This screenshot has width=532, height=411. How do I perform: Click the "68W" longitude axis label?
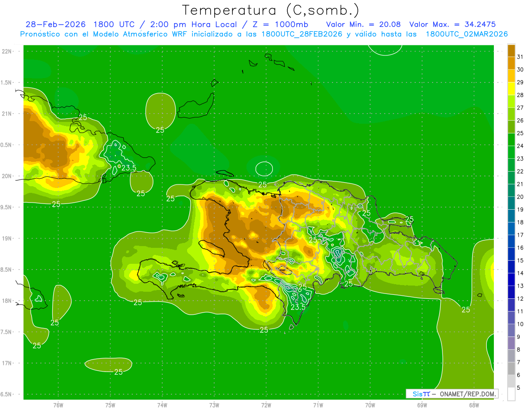point(474,405)
